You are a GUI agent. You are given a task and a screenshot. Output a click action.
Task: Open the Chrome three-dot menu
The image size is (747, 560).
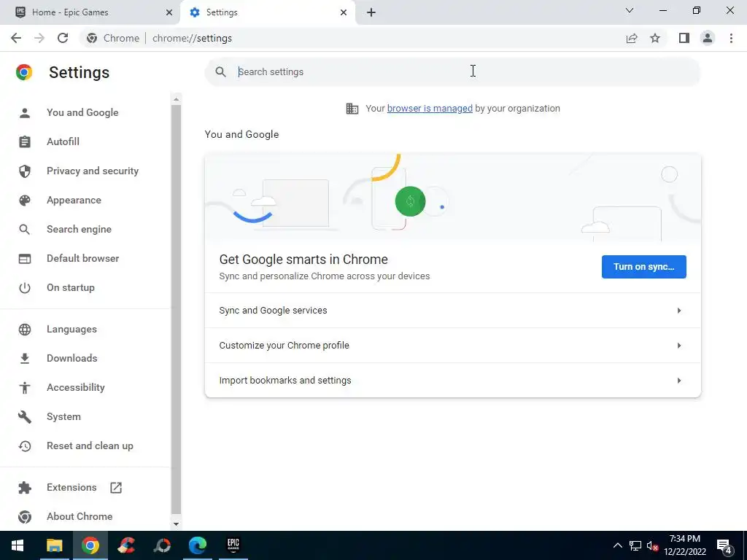(x=731, y=38)
